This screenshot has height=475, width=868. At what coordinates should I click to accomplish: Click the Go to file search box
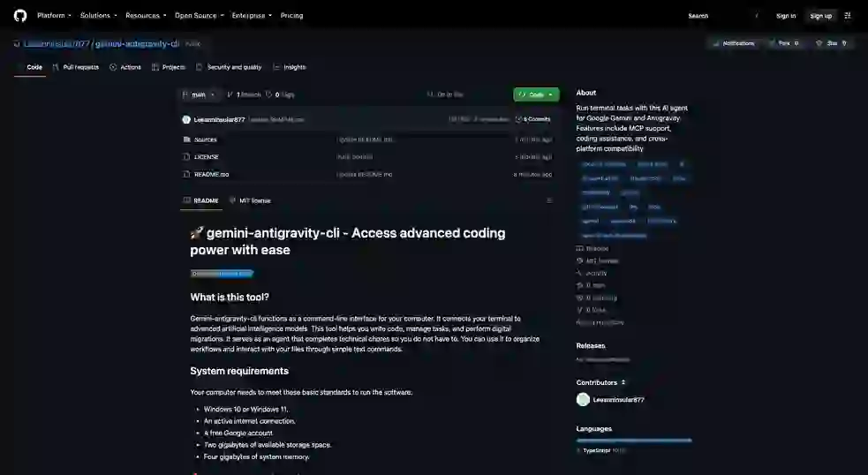(465, 94)
